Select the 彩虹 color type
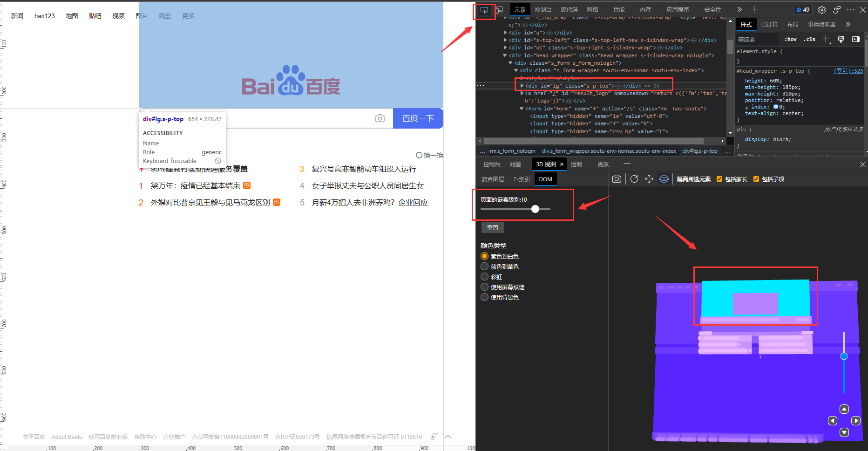This screenshot has width=868, height=451. tap(485, 277)
